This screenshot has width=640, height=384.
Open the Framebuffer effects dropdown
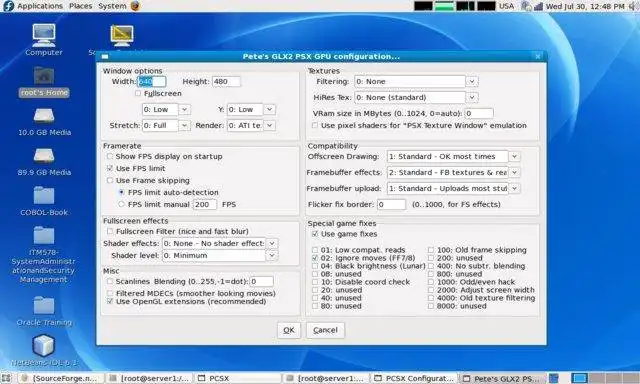tap(515, 172)
